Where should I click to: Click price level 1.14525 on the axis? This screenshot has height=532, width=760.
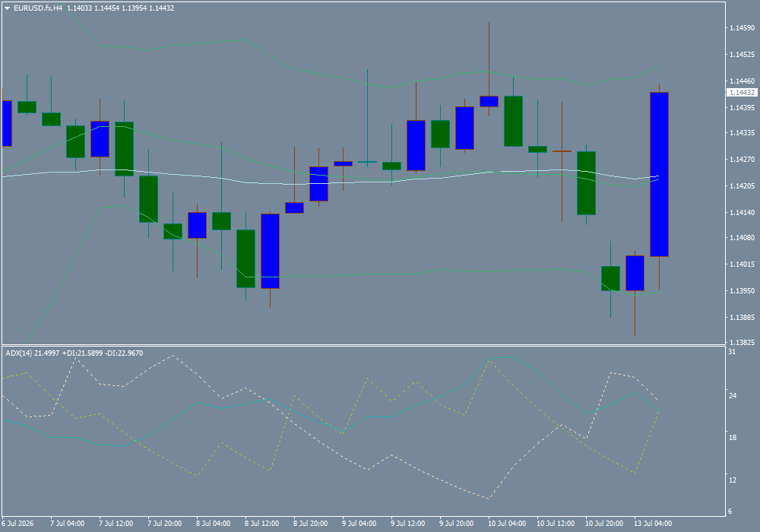pos(742,54)
